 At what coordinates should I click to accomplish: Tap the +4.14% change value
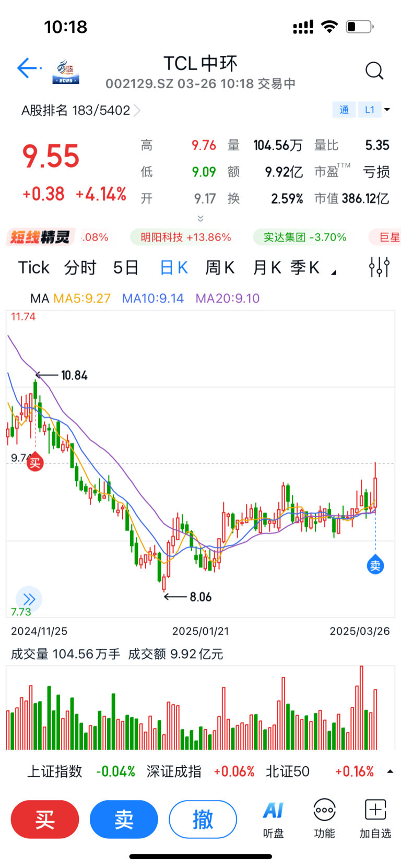(x=101, y=194)
